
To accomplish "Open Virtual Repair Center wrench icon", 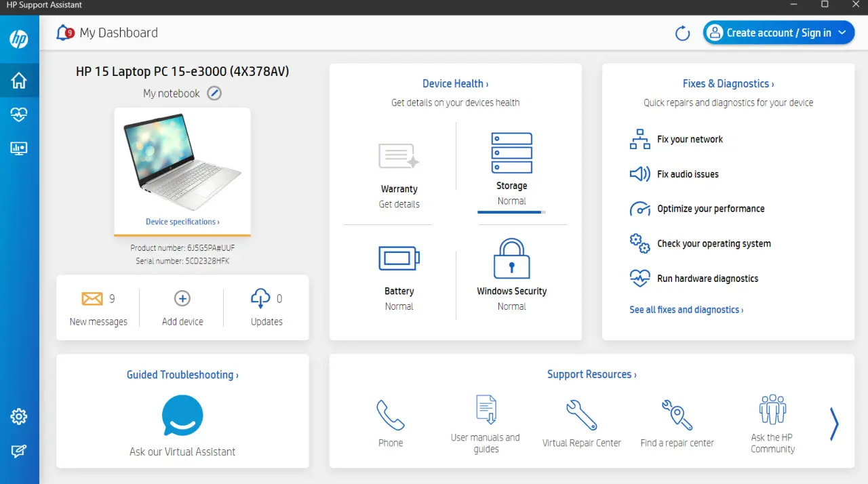I will 581,415.
